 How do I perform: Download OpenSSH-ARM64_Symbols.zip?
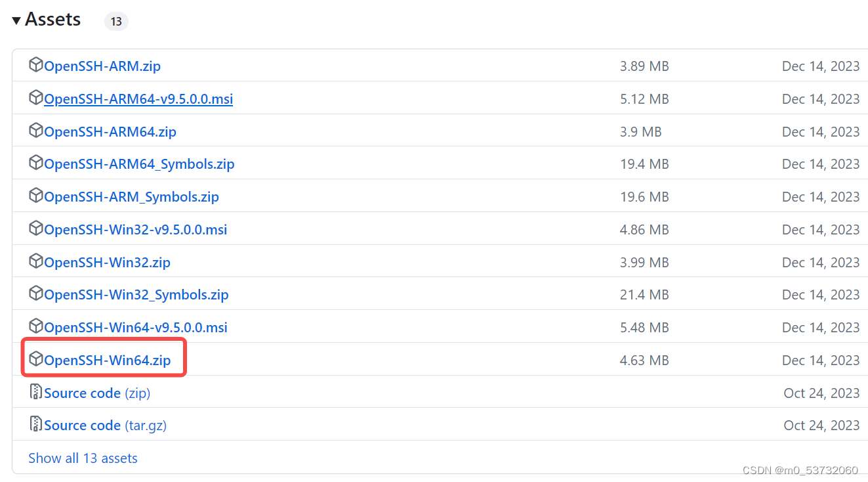(140, 164)
